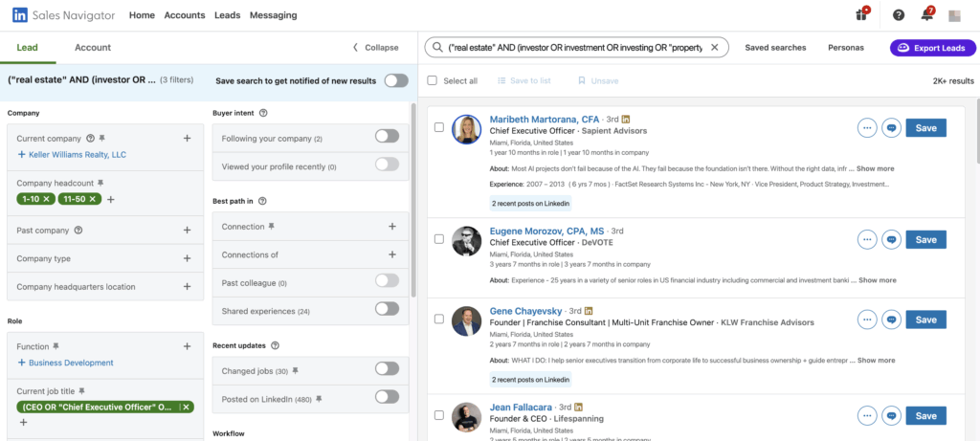Image resolution: width=980 pixels, height=441 pixels.
Task: Go to Home in top navigation
Action: (x=142, y=15)
